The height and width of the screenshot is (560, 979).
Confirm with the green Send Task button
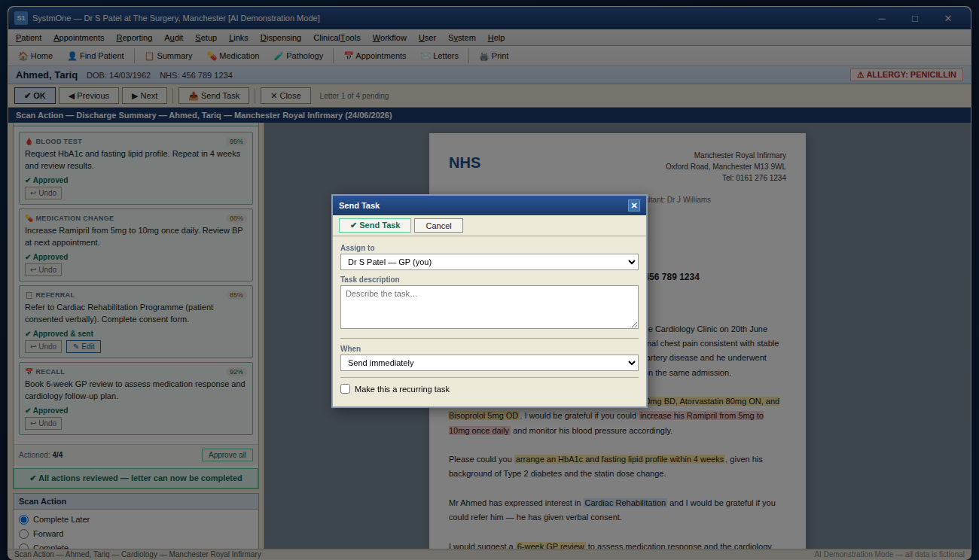coord(375,225)
